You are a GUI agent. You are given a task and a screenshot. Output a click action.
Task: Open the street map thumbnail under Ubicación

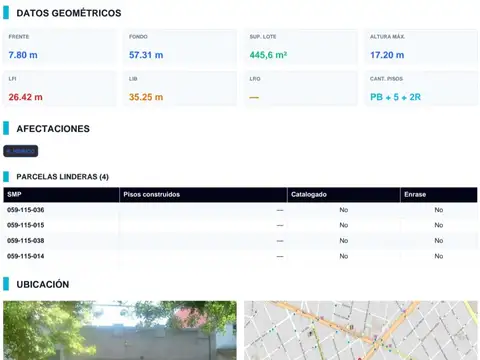point(361,330)
